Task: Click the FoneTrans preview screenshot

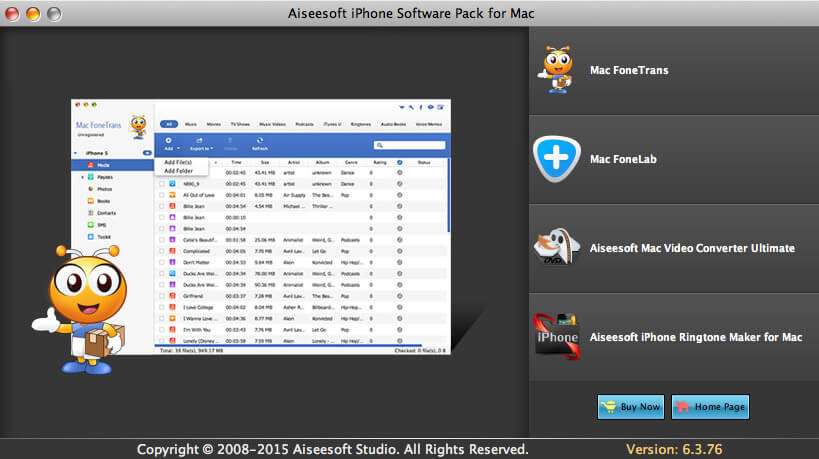Action: (261, 227)
